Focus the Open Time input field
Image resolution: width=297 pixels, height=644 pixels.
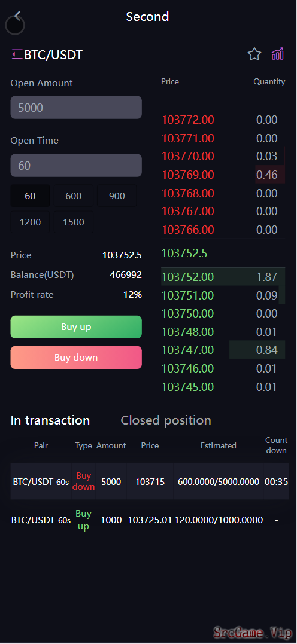76,166
